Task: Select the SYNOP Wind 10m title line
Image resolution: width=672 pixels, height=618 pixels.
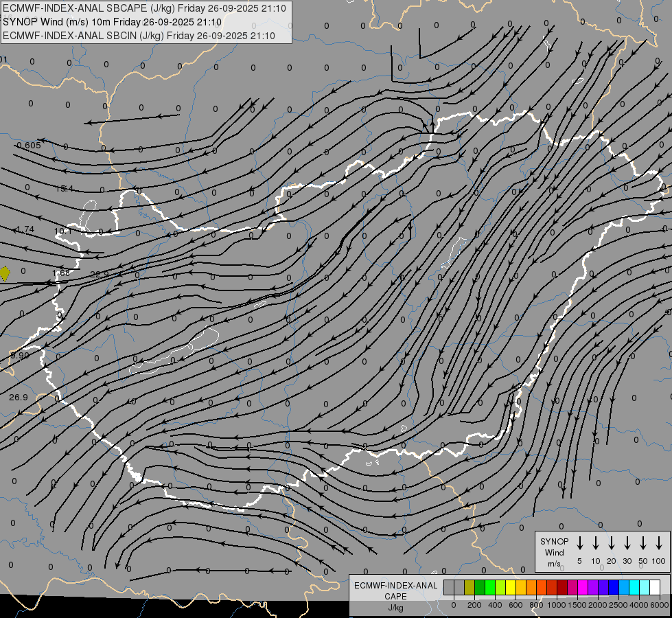Action: [111, 22]
